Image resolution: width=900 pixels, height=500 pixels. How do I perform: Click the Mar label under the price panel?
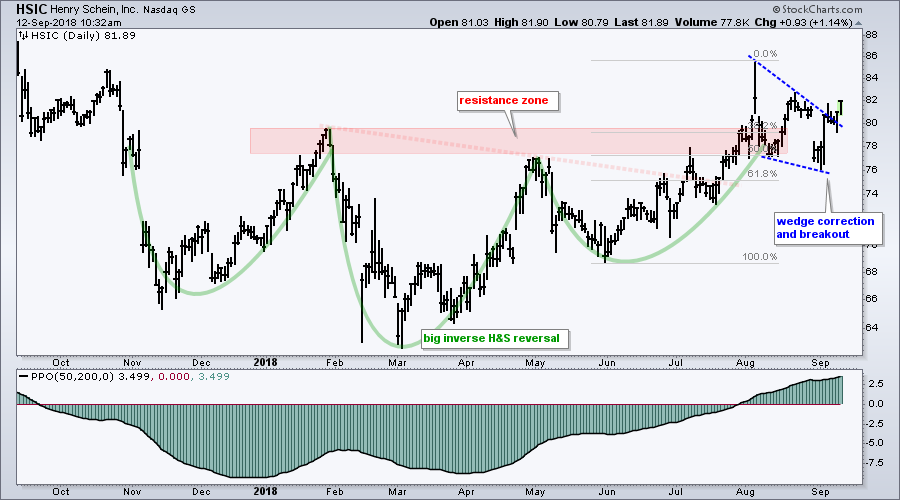397,363
